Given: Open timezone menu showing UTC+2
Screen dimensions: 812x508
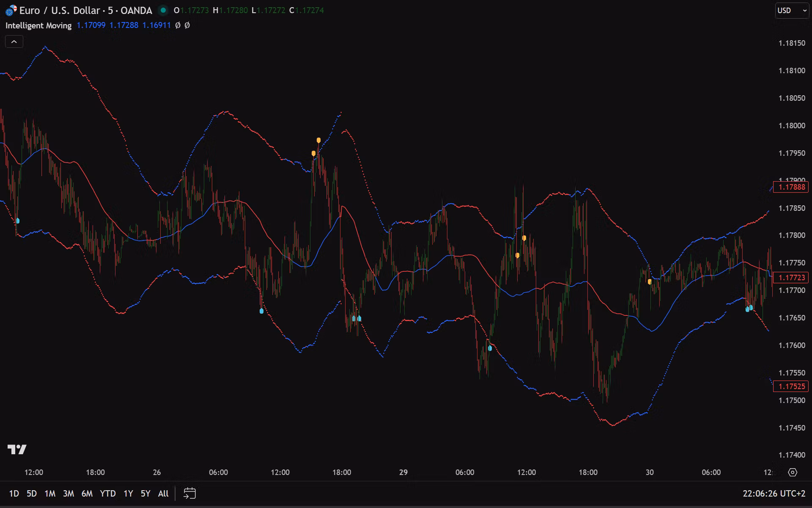Looking at the screenshot, I should click(774, 493).
